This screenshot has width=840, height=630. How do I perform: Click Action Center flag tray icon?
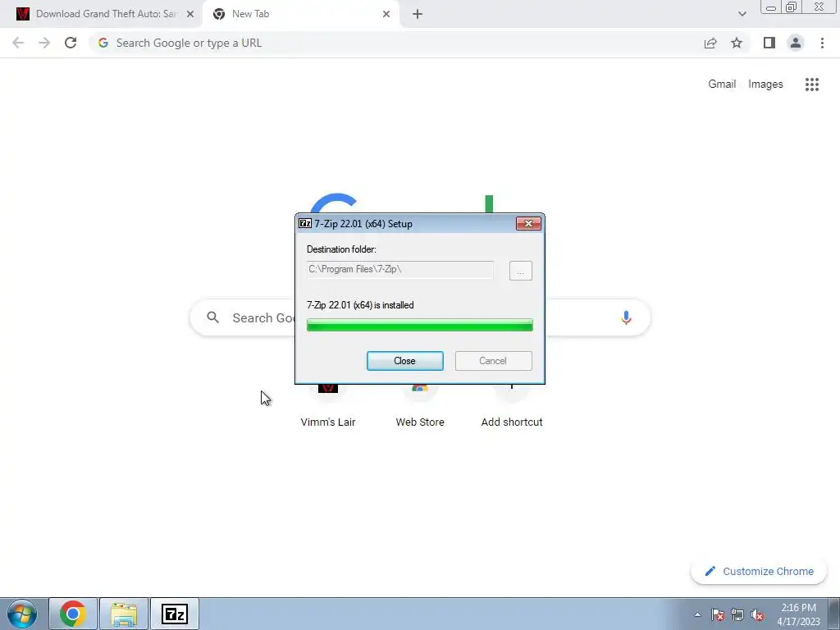[717, 614]
